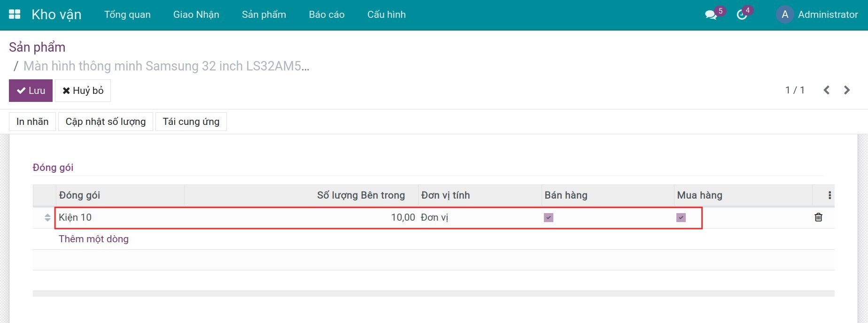
Task: Open the Tổng quan menu
Action: click(x=127, y=15)
